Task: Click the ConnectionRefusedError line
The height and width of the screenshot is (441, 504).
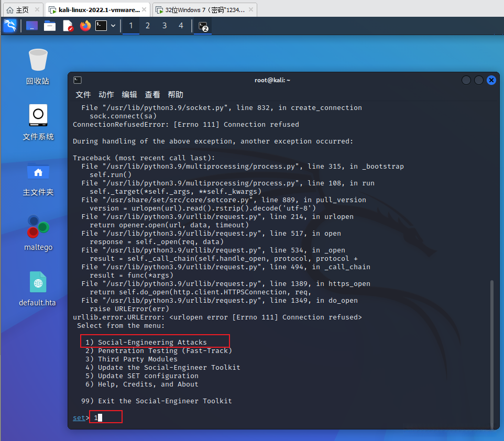Action: tap(186, 125)
